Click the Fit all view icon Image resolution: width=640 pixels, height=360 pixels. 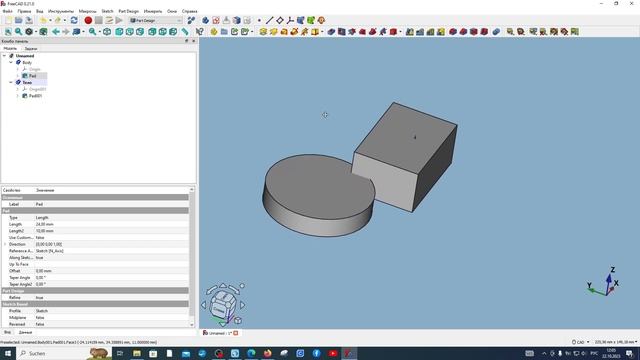coord(8,31)
